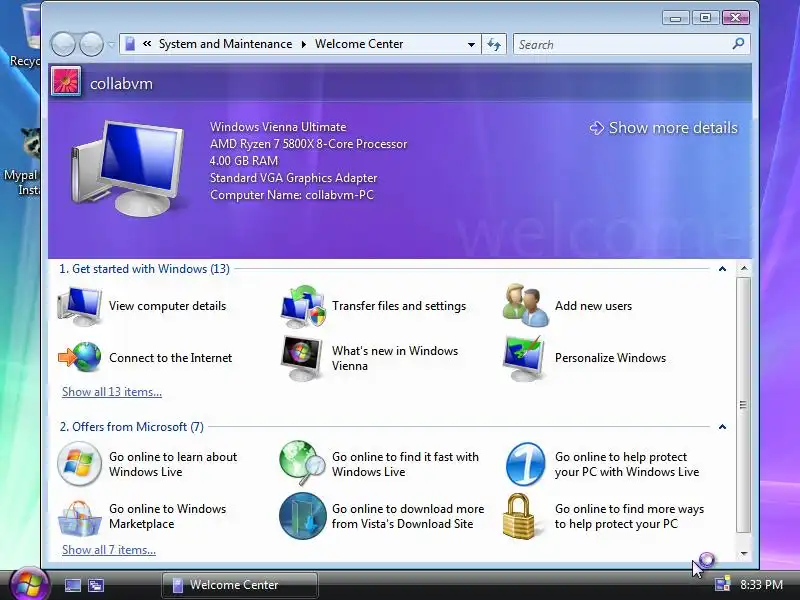The width and height of the screenshot is (800, 600).
Task: Click the scrollbar up arrow
Action: [x=744, y=268]
